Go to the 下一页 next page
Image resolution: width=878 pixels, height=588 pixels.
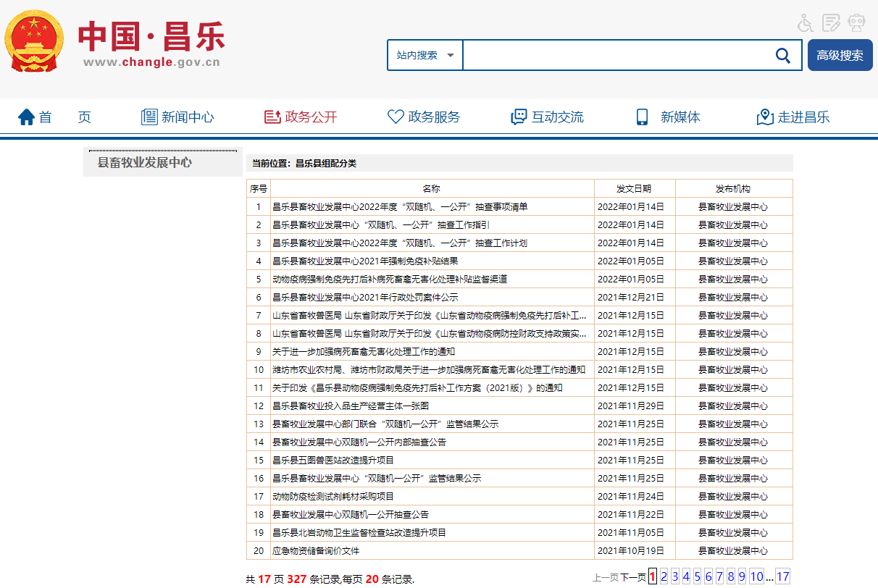632,577
